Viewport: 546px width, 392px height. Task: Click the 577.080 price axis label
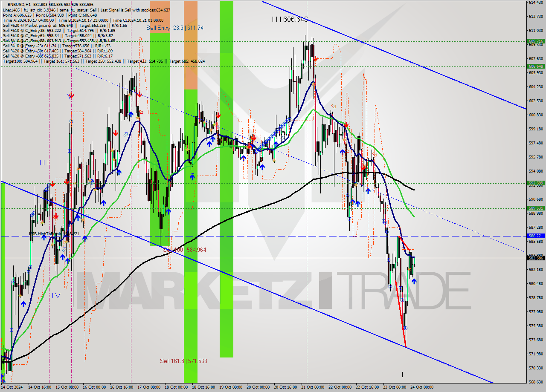click(536, 312)
